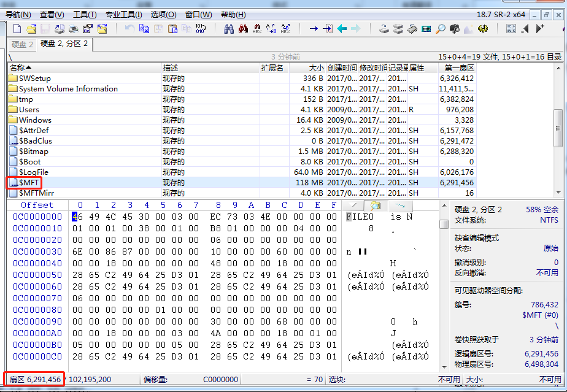Select the 硬盘 2, 分区 2 tab
The width and height of the screenshot is (567, 392).
[x=64, y=44]
